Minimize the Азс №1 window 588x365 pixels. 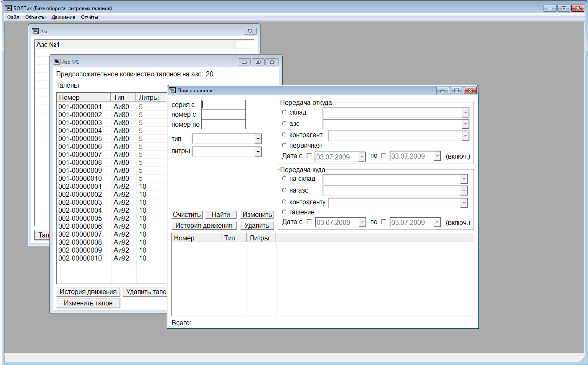[244, 62]
